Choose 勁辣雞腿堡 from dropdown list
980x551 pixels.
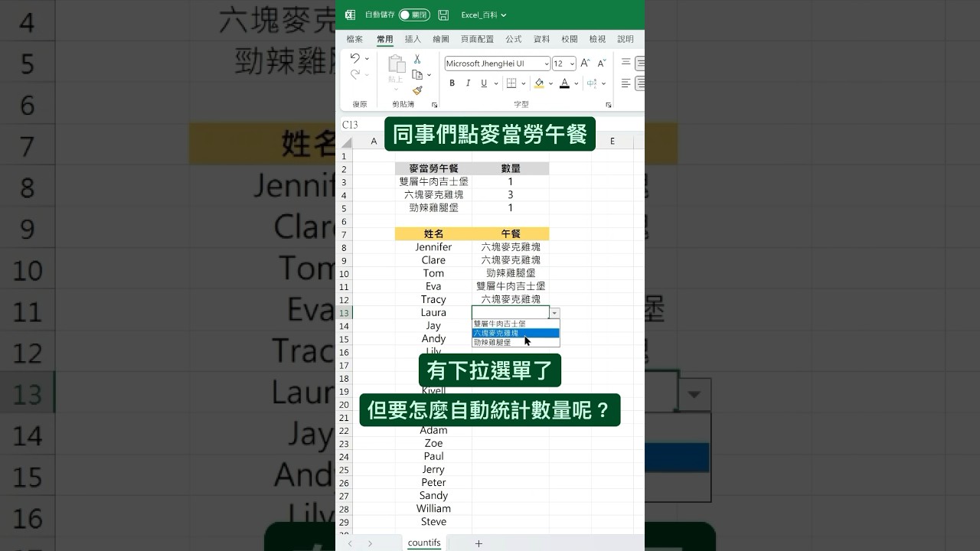(515, 342)
